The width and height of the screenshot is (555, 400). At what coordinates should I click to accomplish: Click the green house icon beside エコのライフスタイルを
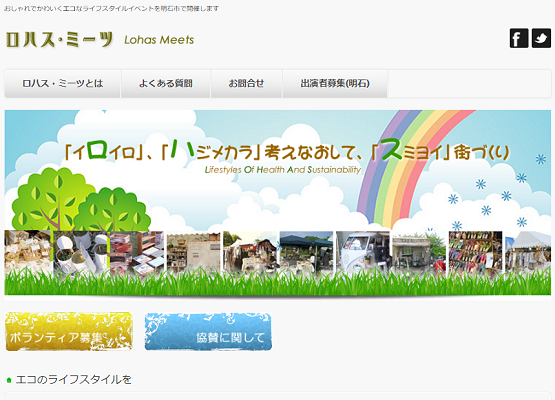pos(9,380)
